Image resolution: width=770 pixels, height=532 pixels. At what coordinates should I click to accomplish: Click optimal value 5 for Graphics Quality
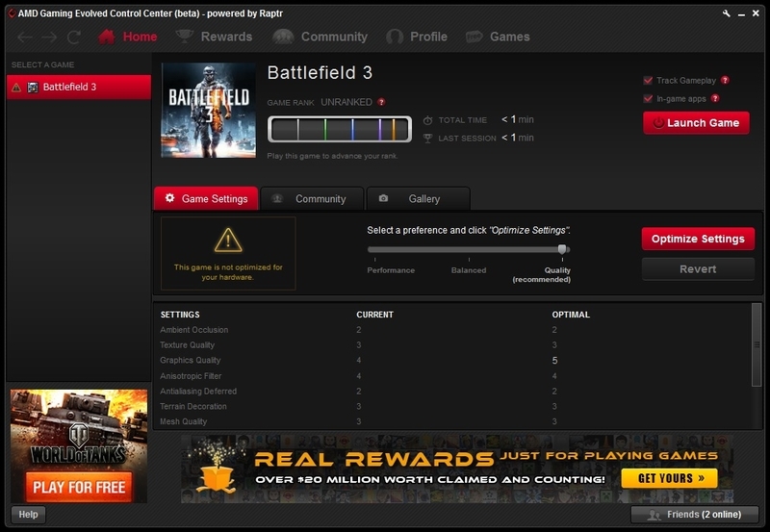pos(554,360)
